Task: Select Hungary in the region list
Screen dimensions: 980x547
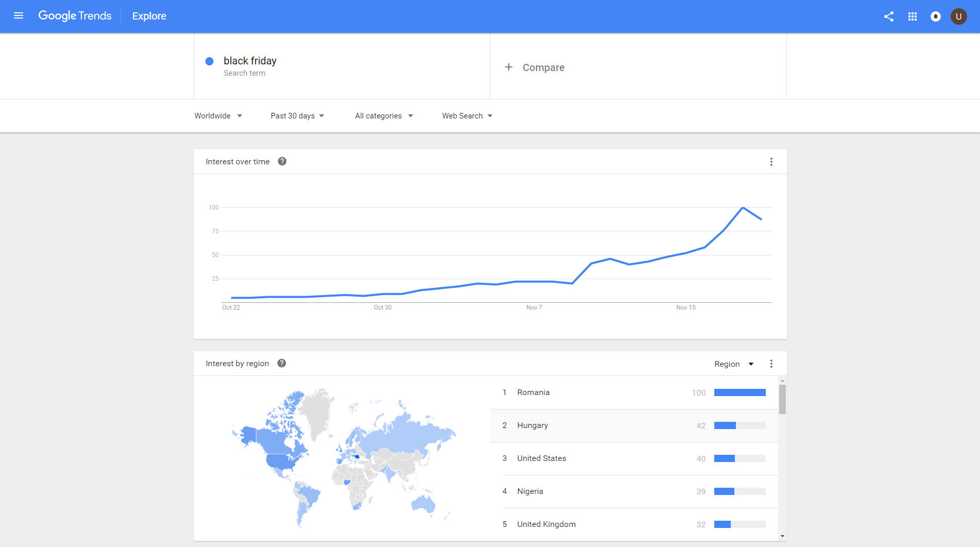Action: point(634,425)
